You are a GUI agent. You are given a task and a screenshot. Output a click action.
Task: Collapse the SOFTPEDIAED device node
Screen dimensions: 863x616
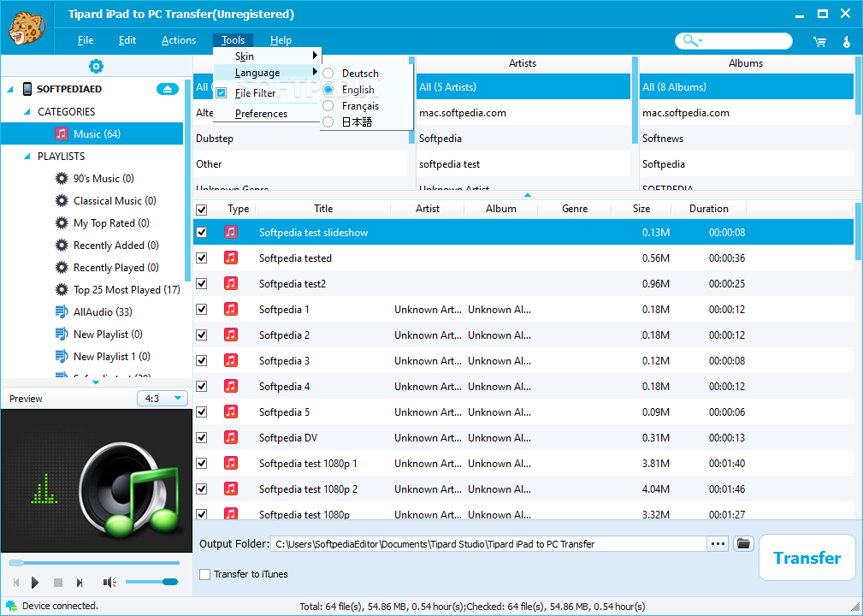click(x=10, y=89)
